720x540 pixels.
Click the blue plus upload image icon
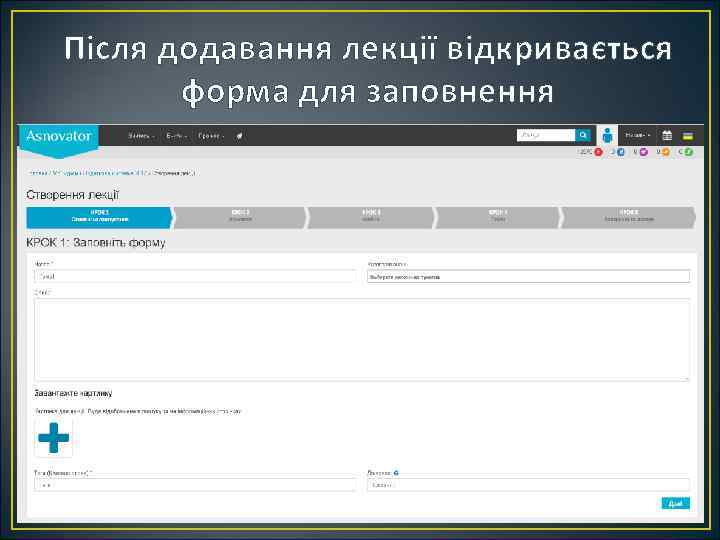(54, 438)
